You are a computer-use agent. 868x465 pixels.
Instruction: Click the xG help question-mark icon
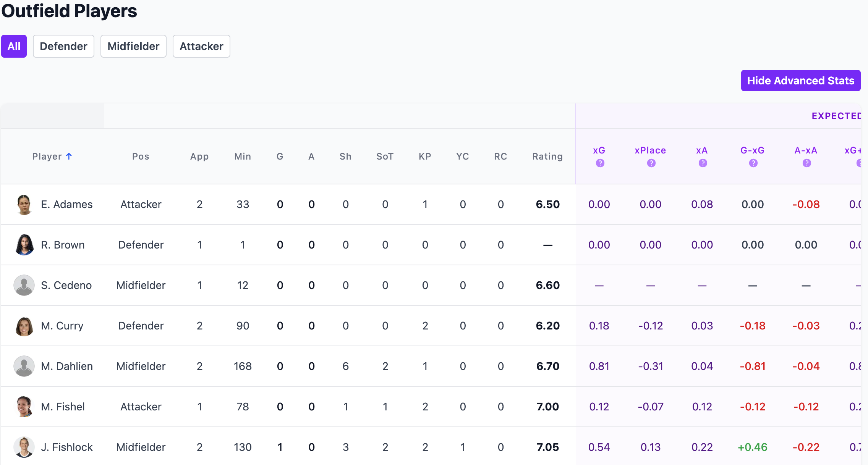pos(600,163)
